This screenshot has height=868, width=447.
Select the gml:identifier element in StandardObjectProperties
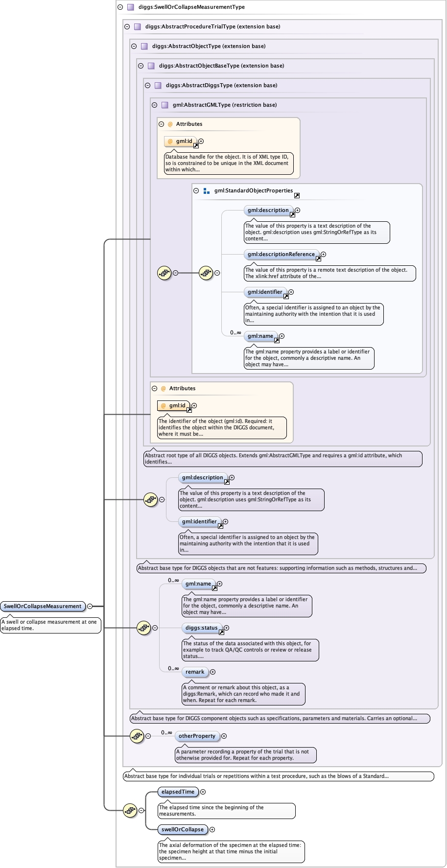(265, 292)
